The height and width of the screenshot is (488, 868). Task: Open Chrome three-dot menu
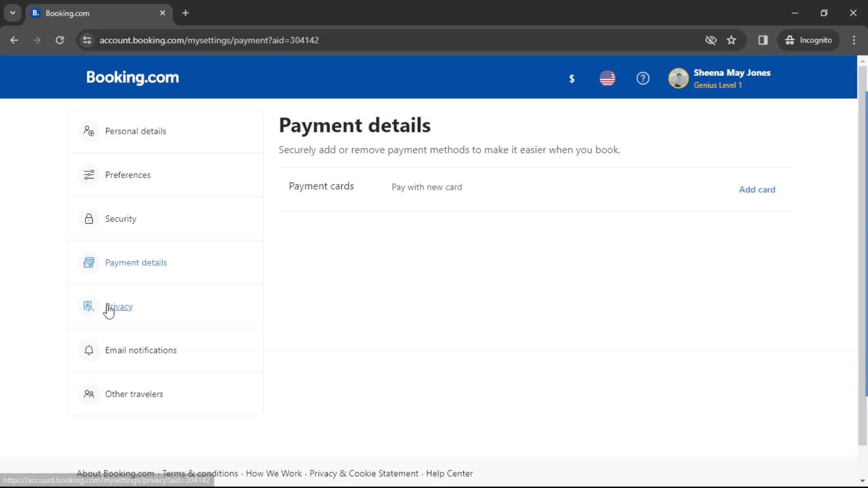click(x=854, y=40)
